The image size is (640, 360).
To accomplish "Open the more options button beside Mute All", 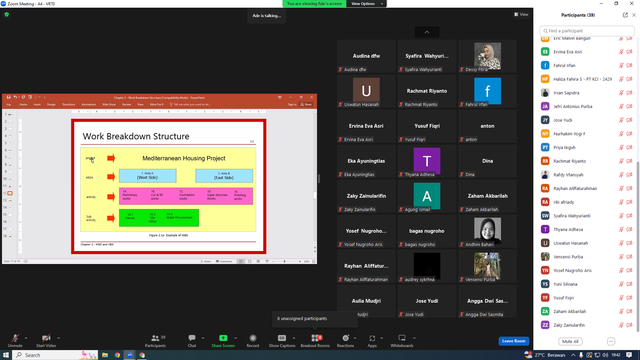I will [611, 341].
